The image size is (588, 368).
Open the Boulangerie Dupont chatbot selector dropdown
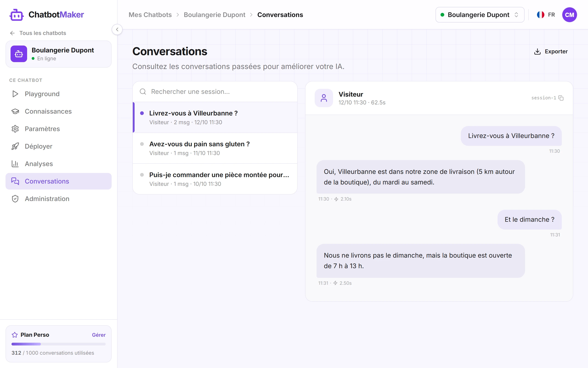[480, 15]
